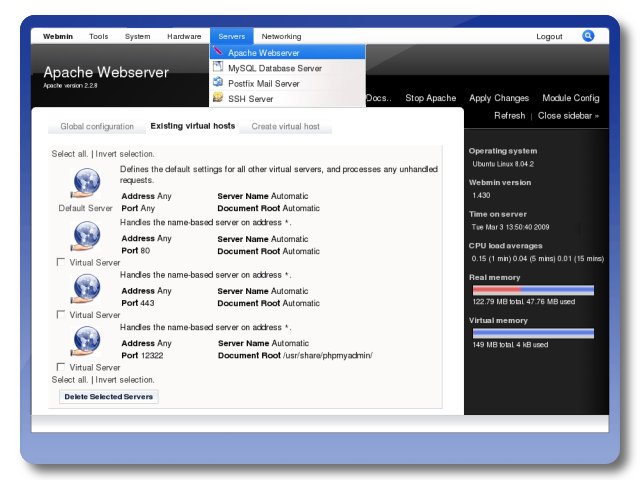The image size is (640, 480).
Task: Click the Default Server globe icon
Action: click(x=86, y=183)
